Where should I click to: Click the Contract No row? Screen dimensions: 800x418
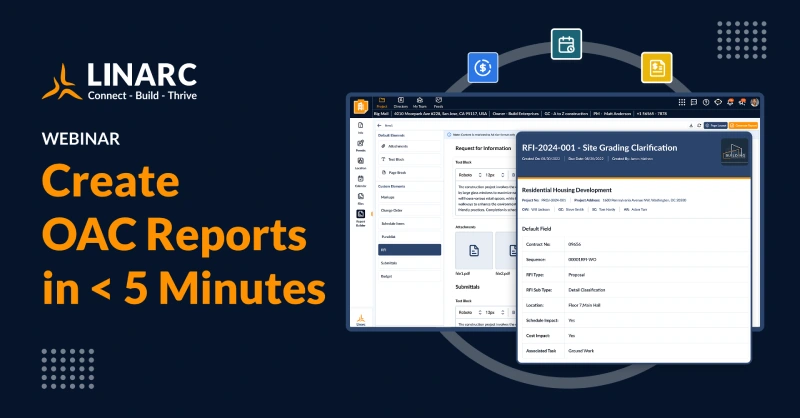[634, 244]
